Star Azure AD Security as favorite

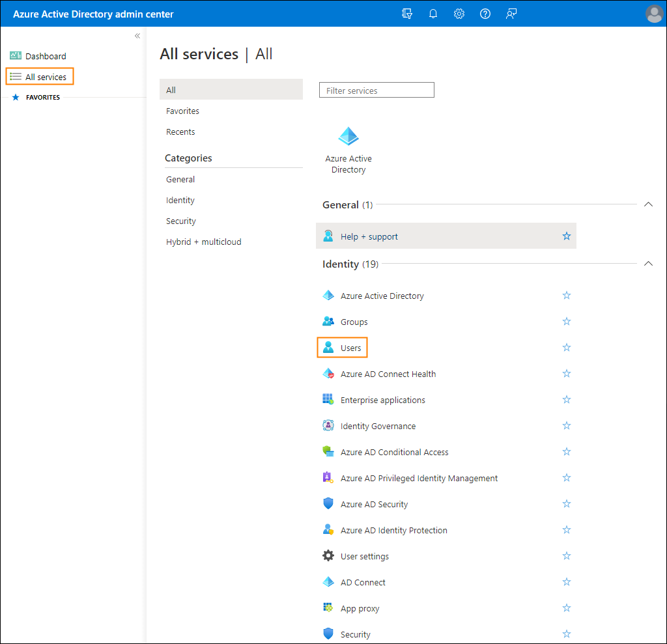point(567,503)
